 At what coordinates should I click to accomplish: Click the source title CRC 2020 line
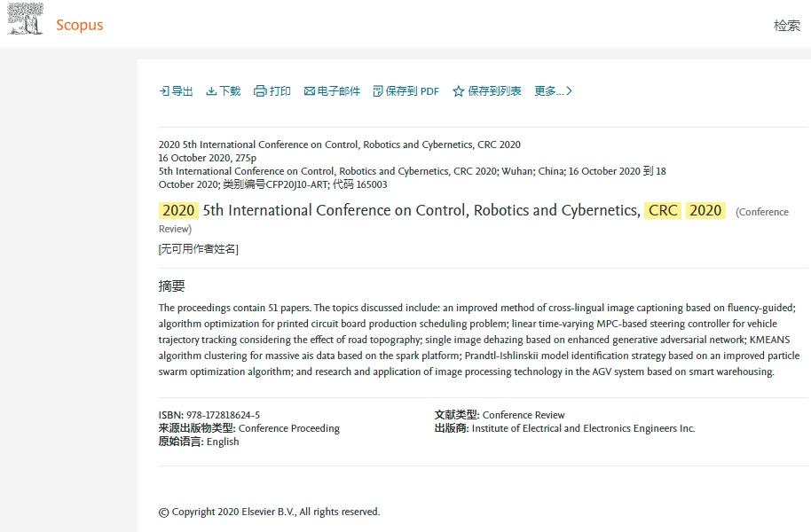(x=339, y=145)
